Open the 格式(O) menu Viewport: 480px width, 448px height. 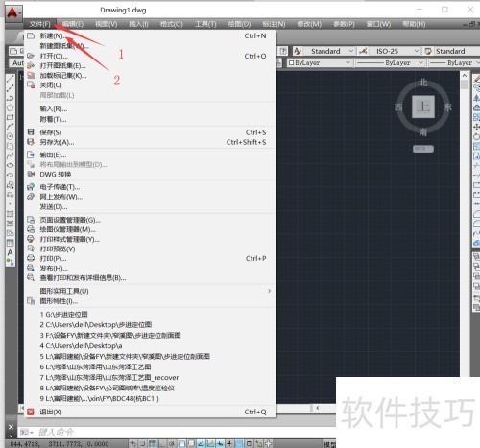(172, 24)
